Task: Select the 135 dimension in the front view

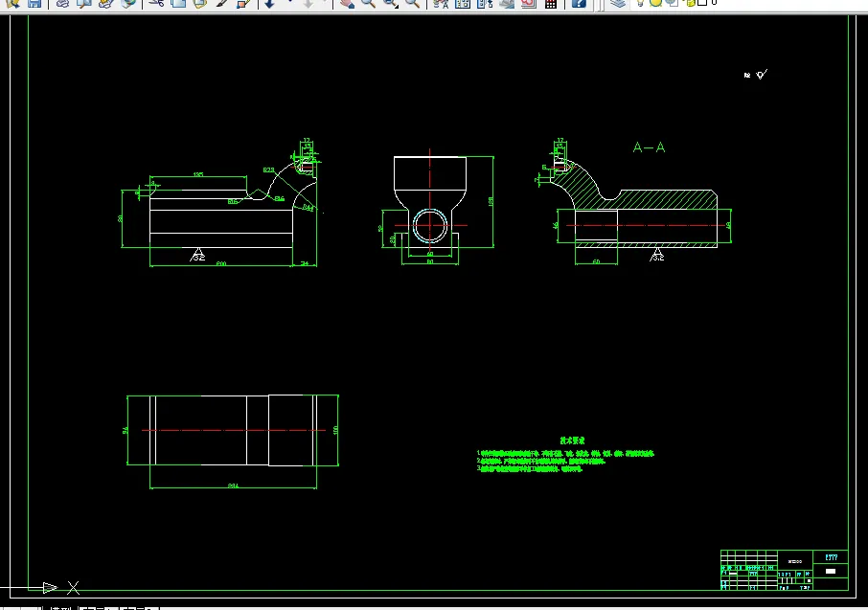Action: point(198,174)
